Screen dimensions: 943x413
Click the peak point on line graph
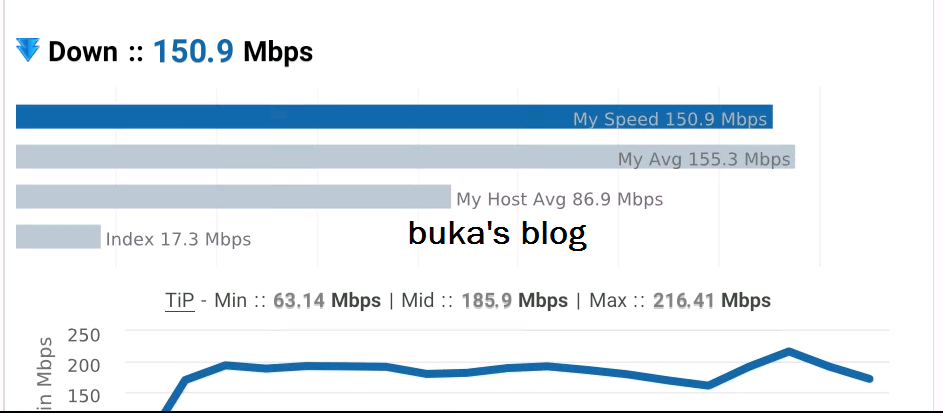coord(788,350)
